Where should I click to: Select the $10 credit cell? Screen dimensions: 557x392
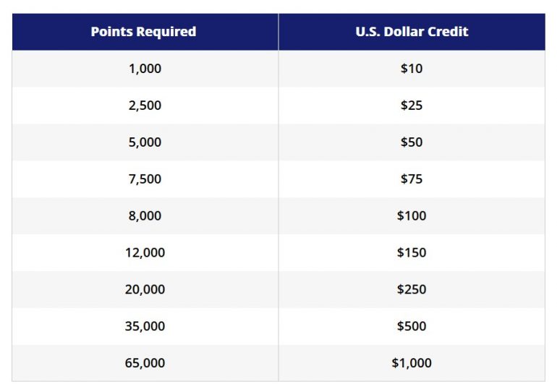(x=412, y=69)
